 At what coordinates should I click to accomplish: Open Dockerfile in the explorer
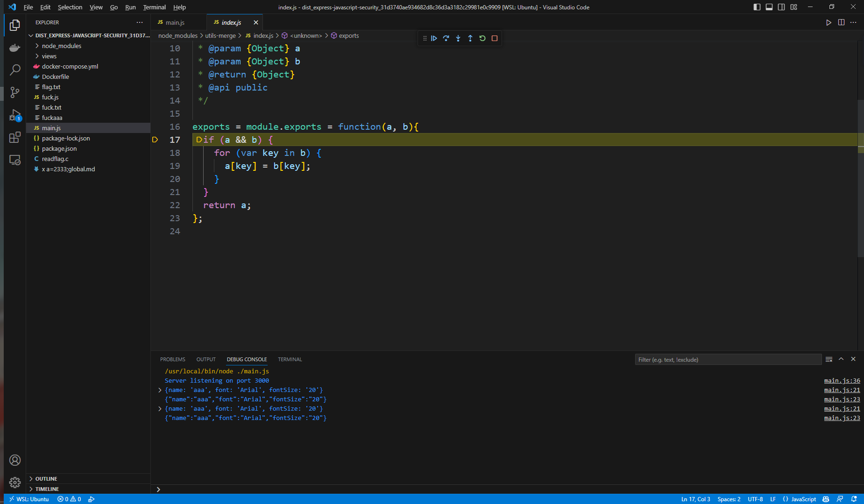55,77
